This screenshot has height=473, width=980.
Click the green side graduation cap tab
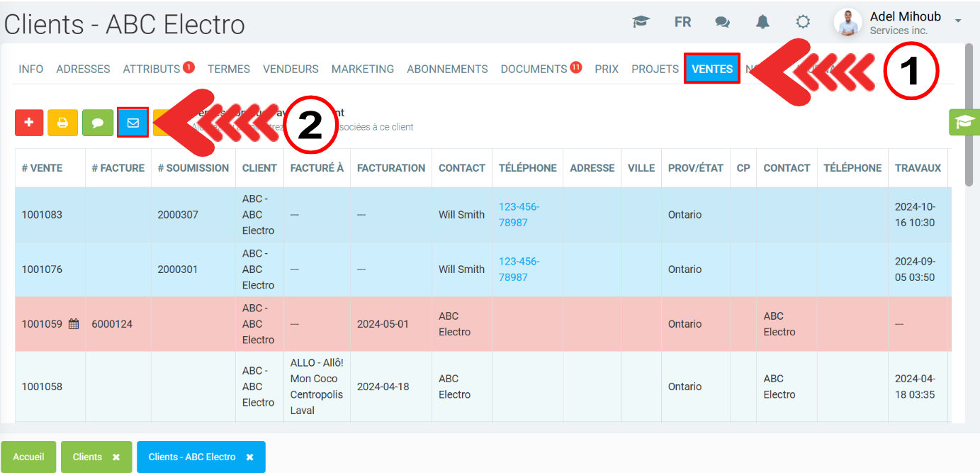click(964, 122)
